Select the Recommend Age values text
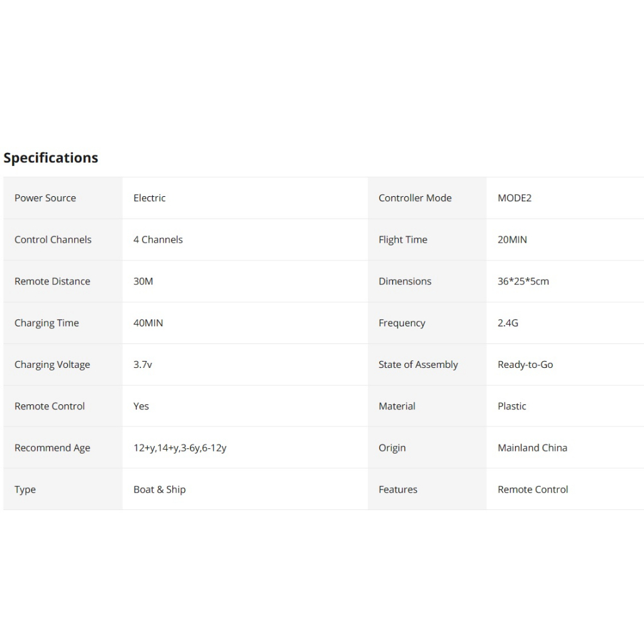This screenshot has width=644, height=644. click(180, 448)
